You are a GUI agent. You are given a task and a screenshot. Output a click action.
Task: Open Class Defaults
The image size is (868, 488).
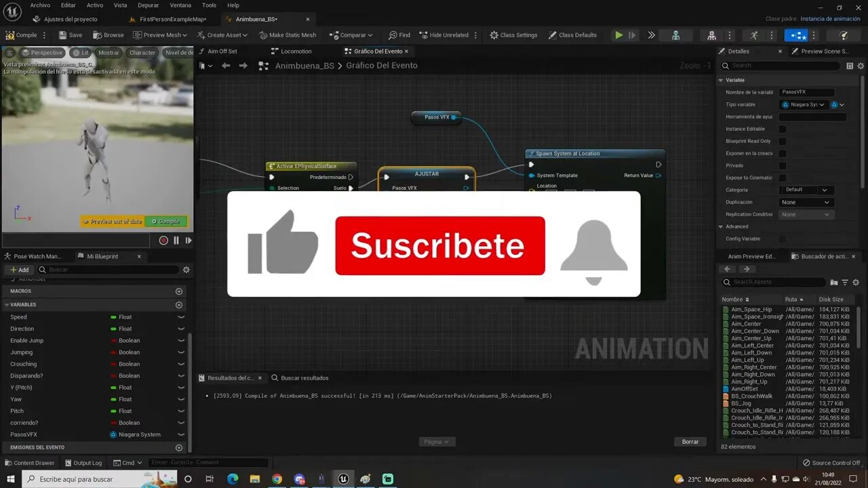(x=572, y=35)
